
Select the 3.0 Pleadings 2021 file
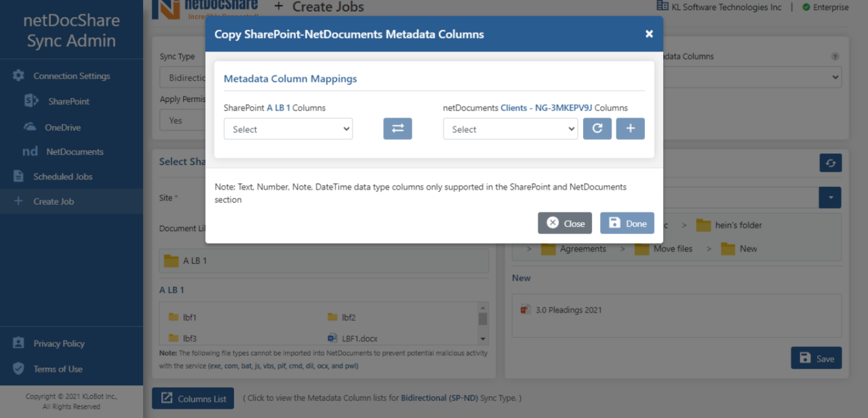(561, 310)
